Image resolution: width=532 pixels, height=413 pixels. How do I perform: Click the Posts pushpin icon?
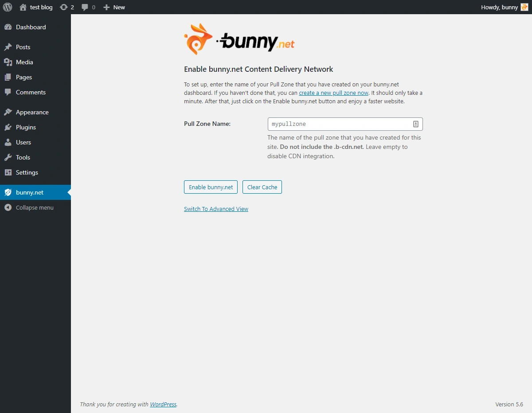[8, 47]
